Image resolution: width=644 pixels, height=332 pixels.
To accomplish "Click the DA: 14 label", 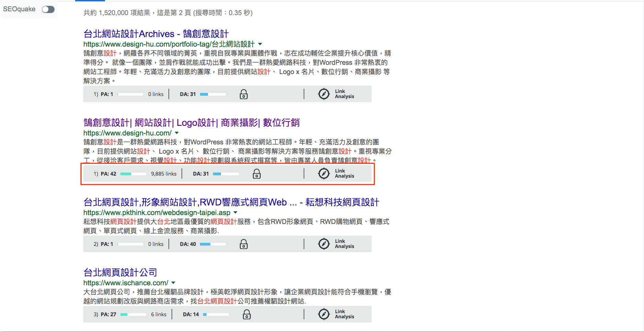I will 191,315.
